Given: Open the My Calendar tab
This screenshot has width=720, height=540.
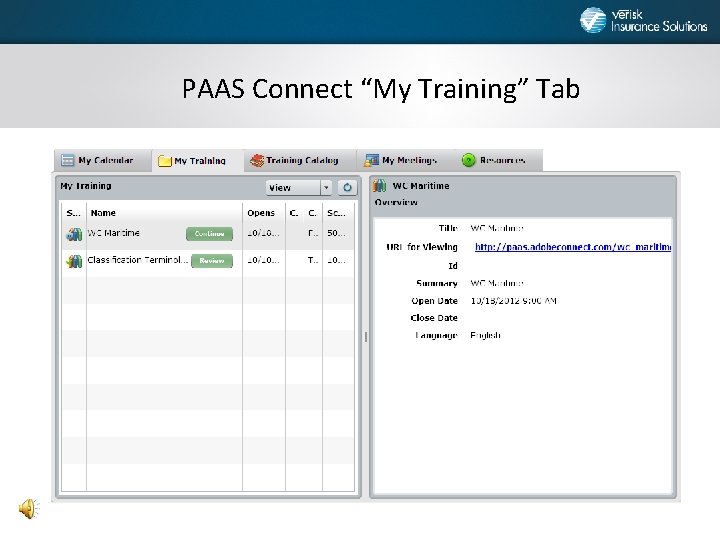Looking at the screenshot, I should pos(102,160).
